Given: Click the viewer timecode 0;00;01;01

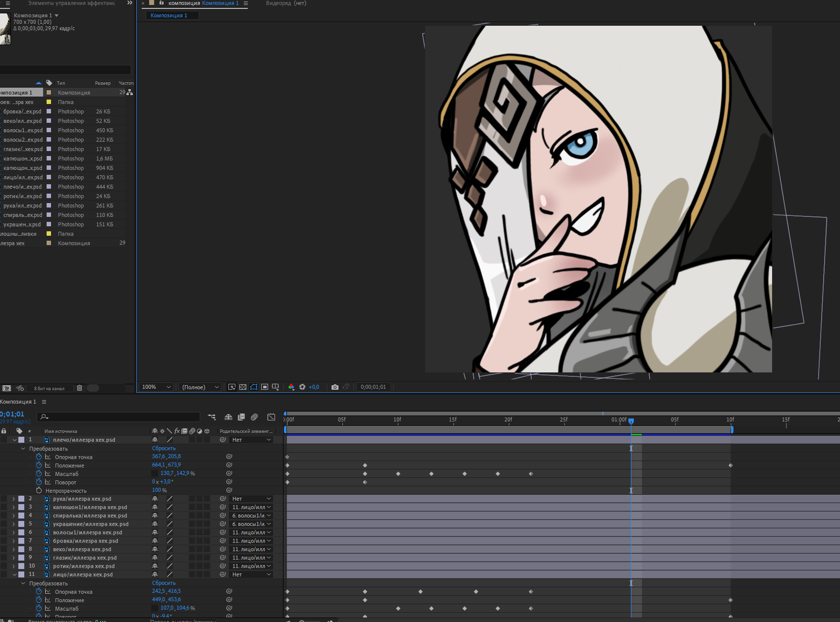Looking at the screenshot, I should [373, 387].
